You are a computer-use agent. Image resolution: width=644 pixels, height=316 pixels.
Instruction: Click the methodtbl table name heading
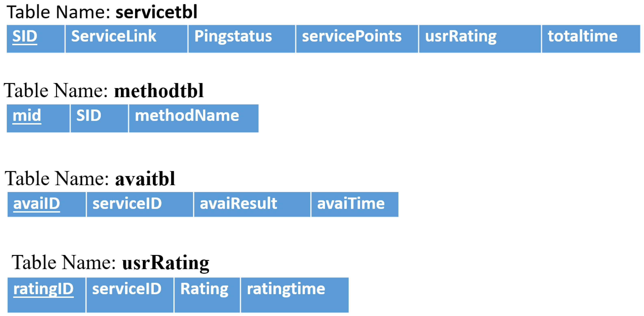pyautogui.click(x=159, y=90)
